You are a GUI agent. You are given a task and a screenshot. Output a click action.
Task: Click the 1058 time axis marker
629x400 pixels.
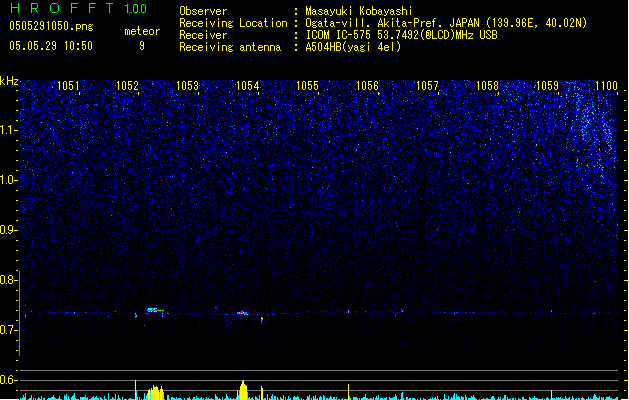coord(487,85)
